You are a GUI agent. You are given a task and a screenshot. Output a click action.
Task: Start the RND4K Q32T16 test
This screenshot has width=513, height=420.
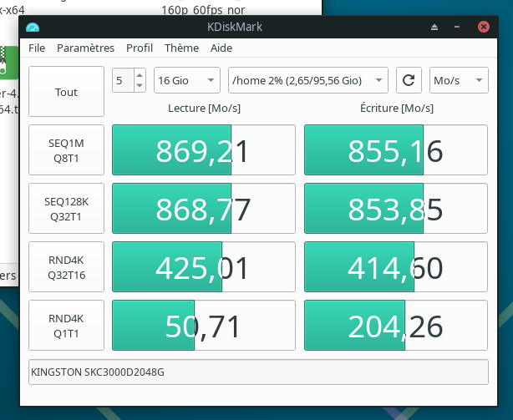66,267
